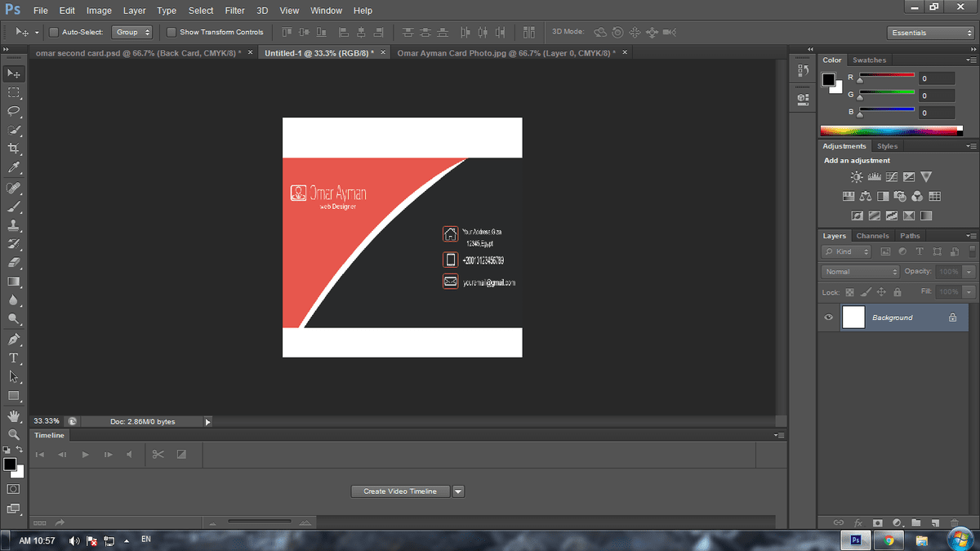The width and height of the screenshot is (980, 551).
Task: Hide the Background layer via eye icon
Action: 829,318
